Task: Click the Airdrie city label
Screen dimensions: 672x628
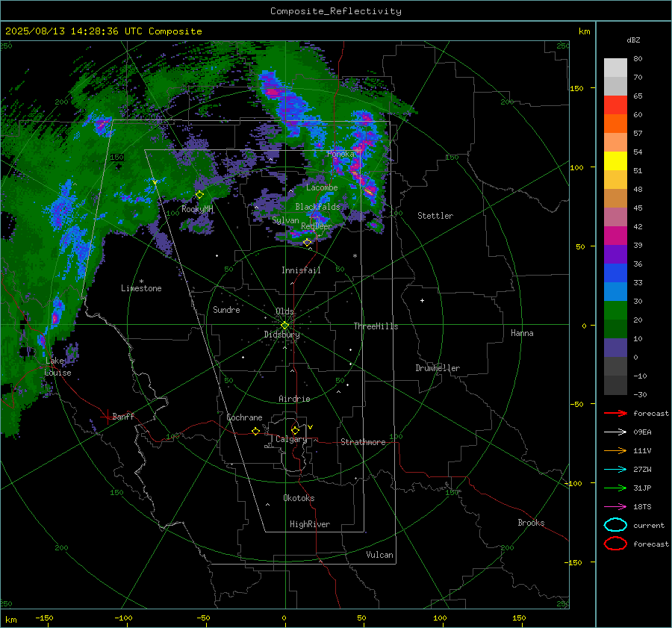Action: 294,399
